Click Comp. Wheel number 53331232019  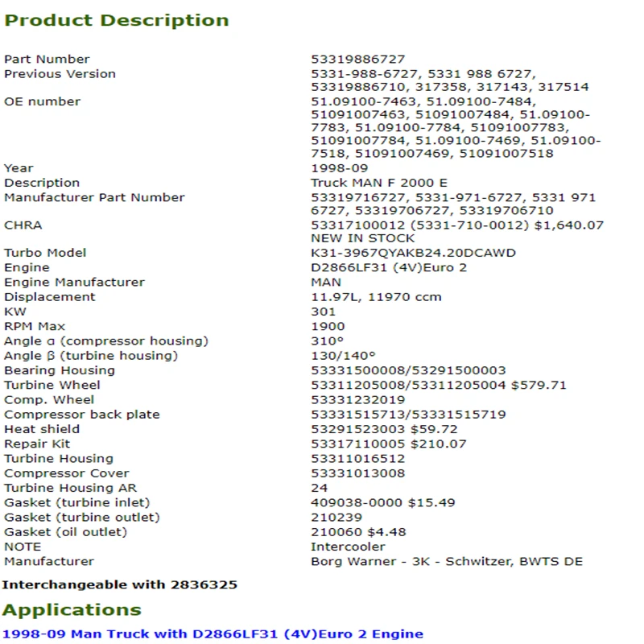357,400
